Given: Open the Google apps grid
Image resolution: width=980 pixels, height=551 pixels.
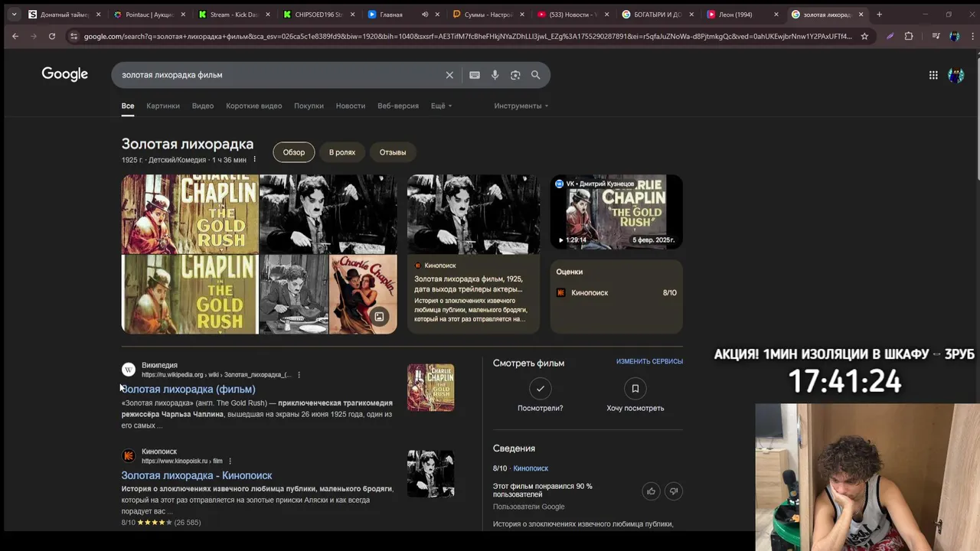Looking at the screenshot, I should [x=933, y=75].
